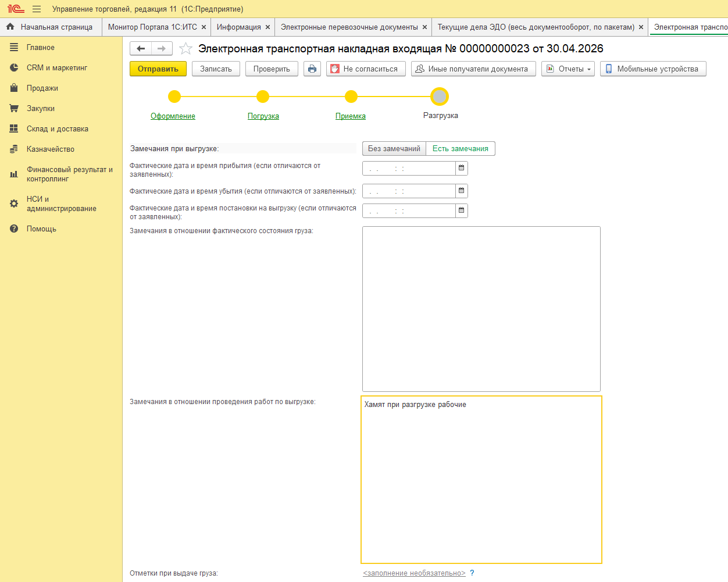Viewport: 728px width, 582px height.
Task: Open the hamburger main menu icon
Action: [x=37, y=9]
